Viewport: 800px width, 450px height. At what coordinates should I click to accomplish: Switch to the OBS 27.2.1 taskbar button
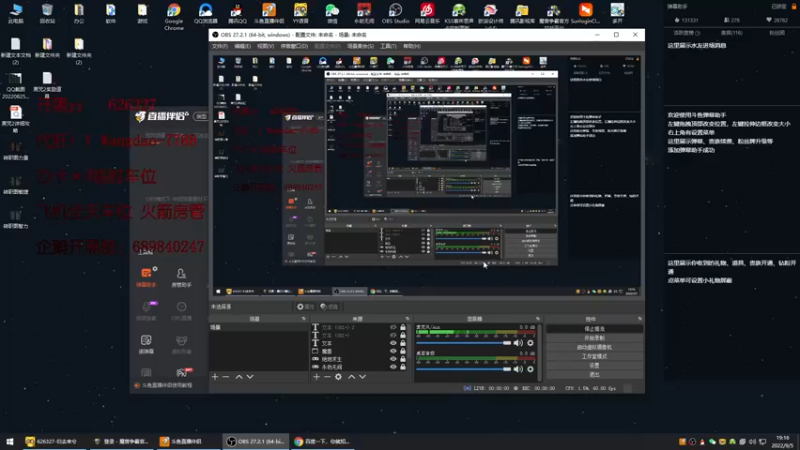click(255, 442)
